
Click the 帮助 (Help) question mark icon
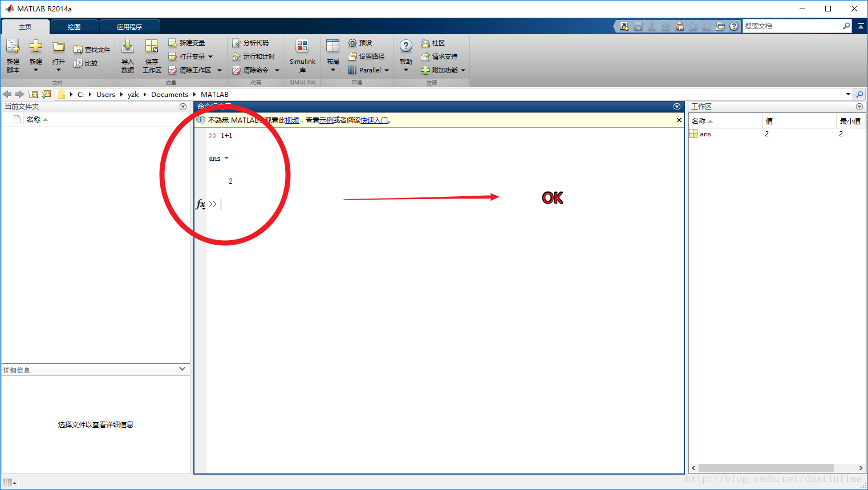[406, 47]
